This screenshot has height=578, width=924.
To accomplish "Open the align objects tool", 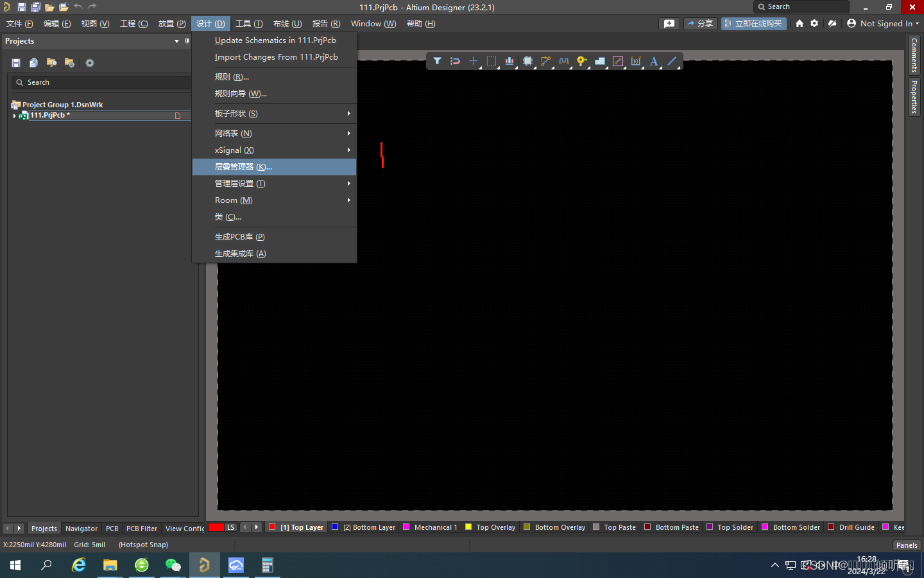I will (509, 61).
